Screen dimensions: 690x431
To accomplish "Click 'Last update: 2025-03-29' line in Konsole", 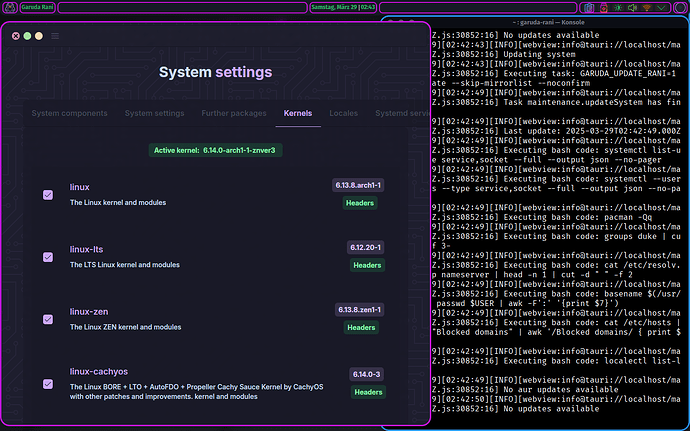I will click(556, 131).
